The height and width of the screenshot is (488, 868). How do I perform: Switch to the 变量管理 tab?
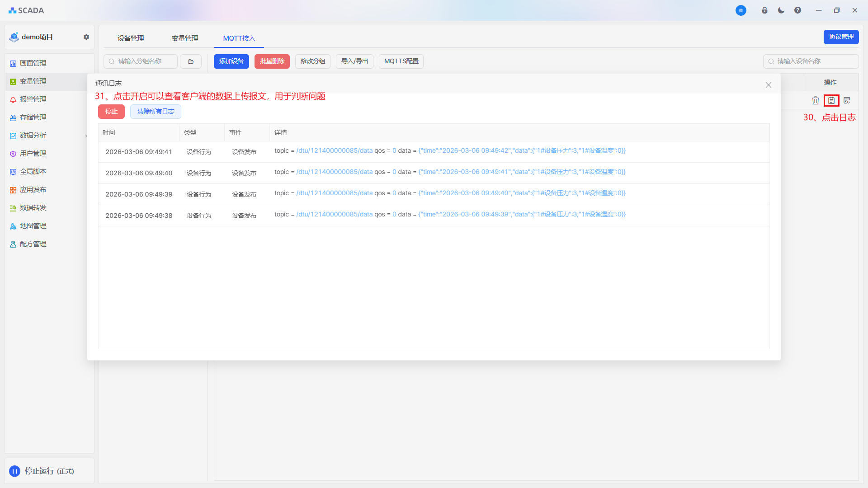185,38
